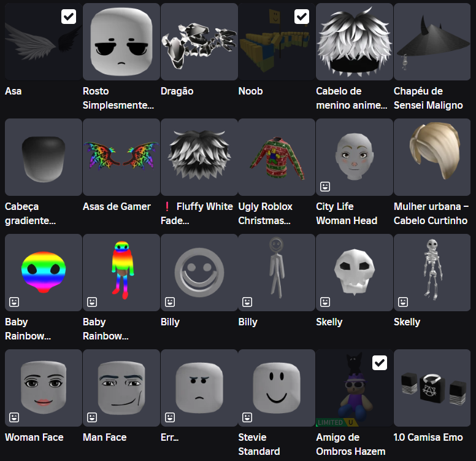
Task: Equip the Chapéu de Sensei Maligno hat
Action: [x=432, y=42]
